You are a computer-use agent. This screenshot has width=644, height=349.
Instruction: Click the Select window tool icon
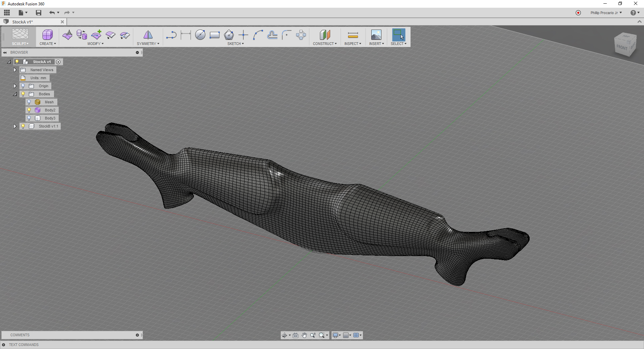398,35
